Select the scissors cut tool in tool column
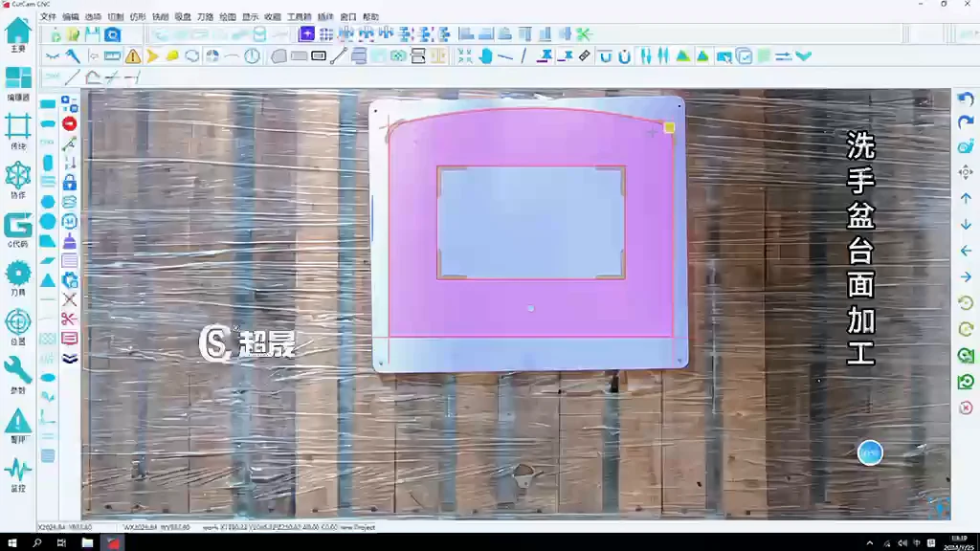 coord(69,320)
